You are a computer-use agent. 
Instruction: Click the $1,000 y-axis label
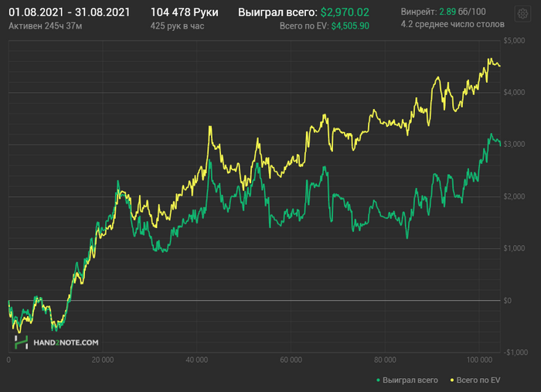coord(514,248)
